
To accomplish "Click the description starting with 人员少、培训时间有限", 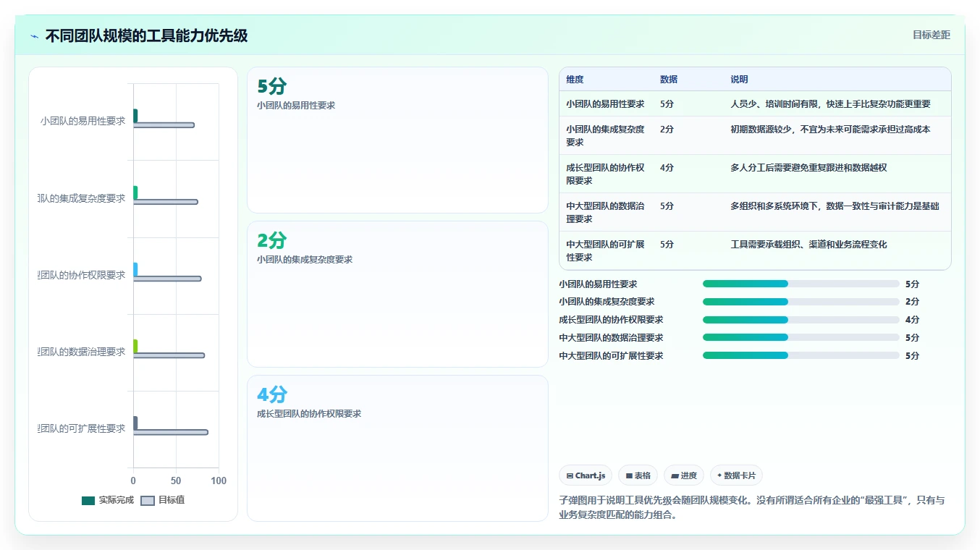I will [830, 104].
